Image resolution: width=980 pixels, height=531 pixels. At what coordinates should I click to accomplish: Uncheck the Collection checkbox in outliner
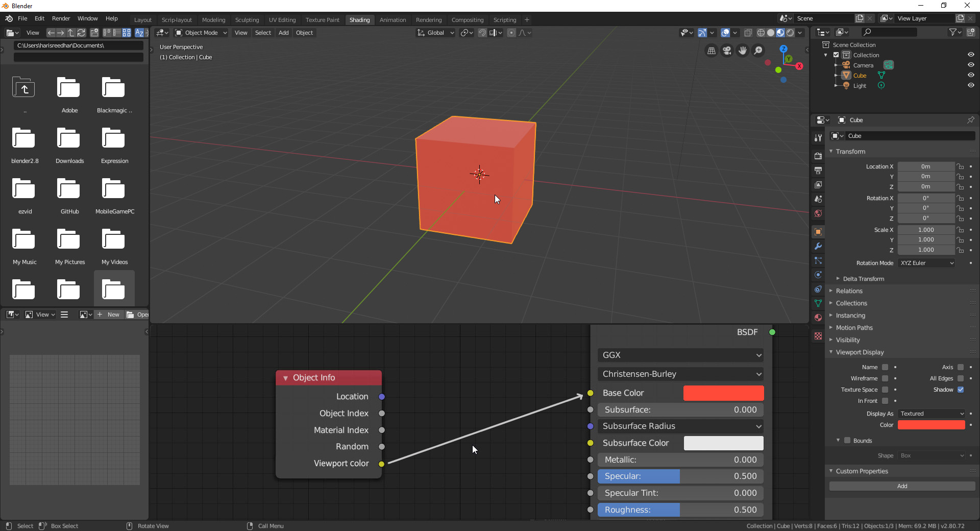pyautogui.click(x=836, y=55)
